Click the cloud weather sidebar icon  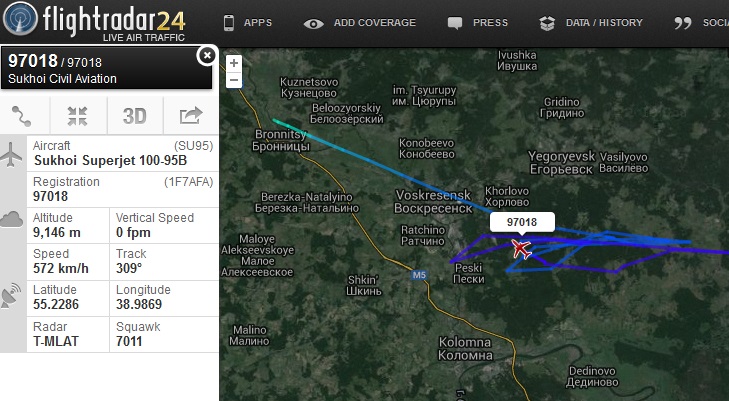pos(12,219)
